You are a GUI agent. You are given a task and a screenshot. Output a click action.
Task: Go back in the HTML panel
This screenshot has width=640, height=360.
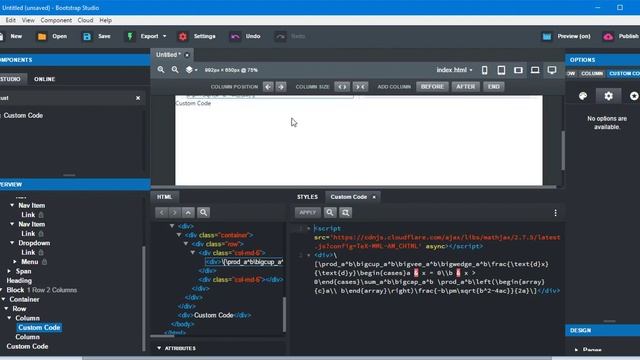coord(162,212)
